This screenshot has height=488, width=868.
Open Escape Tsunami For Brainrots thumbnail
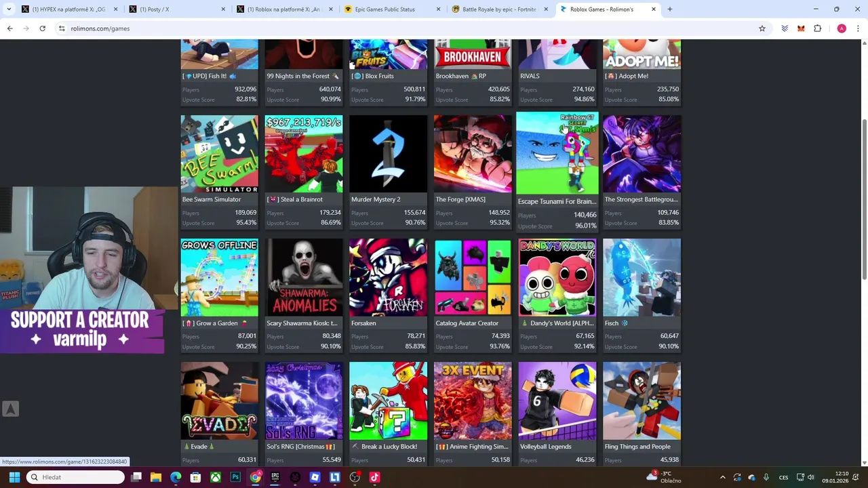tap(557, 153)
